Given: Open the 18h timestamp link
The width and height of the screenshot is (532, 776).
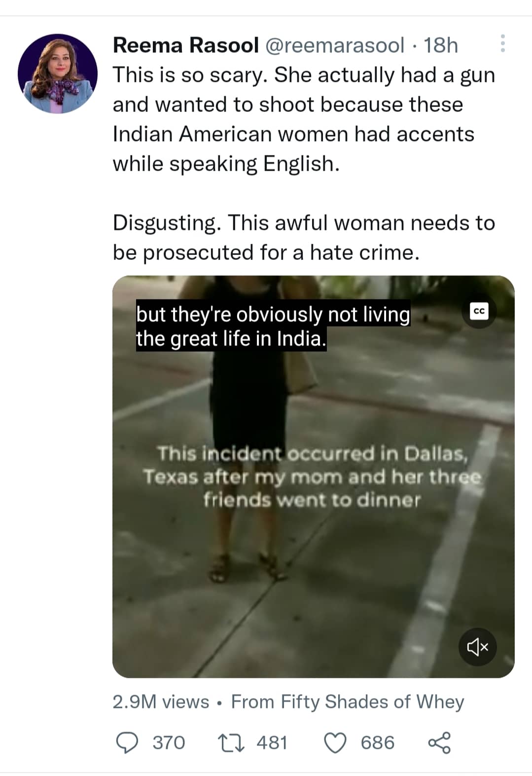Looking at the screenshot, I should point(441,45).
